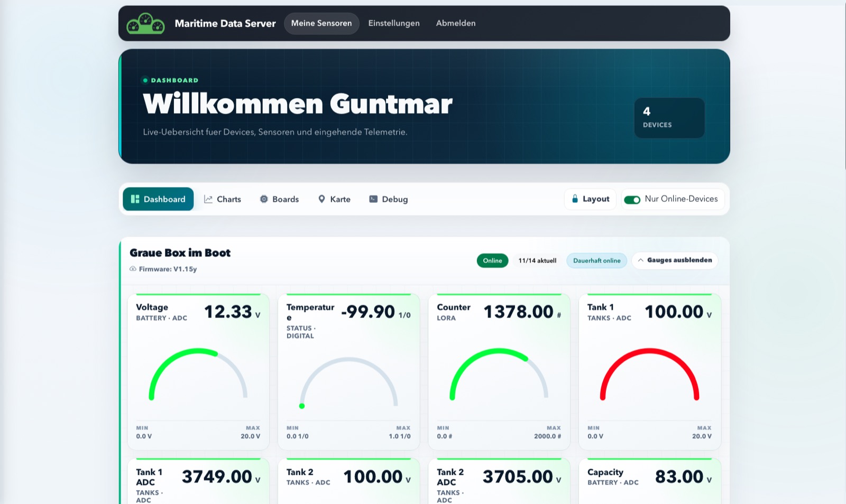Click the Tank 2 ADC value 3705.00
The width and height of the screenshot is (846, 504).
pyautogui.click(x=518, y=477)
